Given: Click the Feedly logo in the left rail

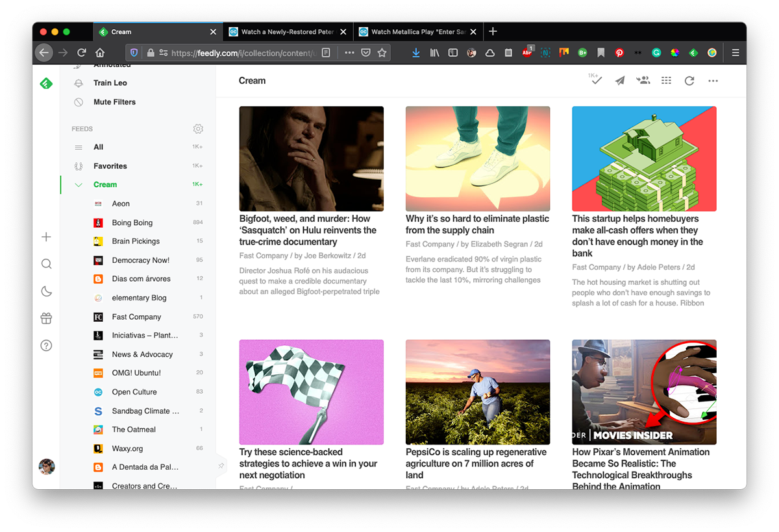Looking at the screenshot, I should coord(46,83).
